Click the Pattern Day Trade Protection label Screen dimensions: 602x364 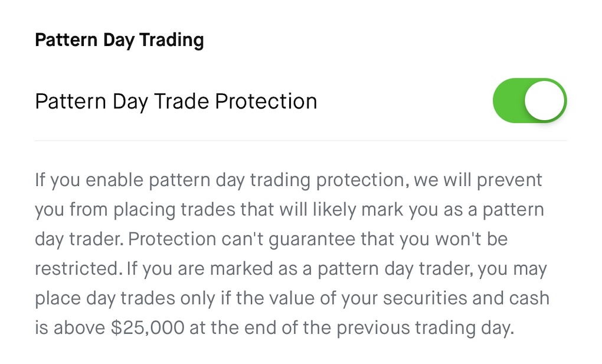[176, 101]
